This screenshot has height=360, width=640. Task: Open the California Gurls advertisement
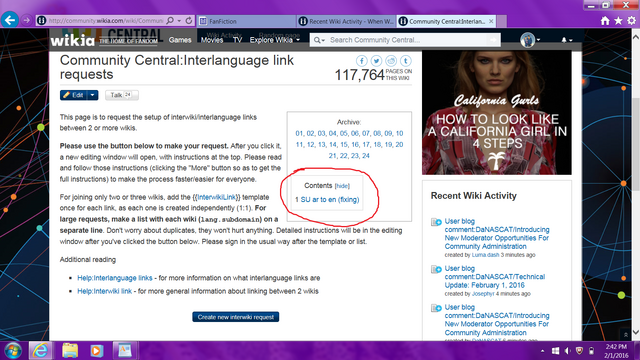click(497, 113)
